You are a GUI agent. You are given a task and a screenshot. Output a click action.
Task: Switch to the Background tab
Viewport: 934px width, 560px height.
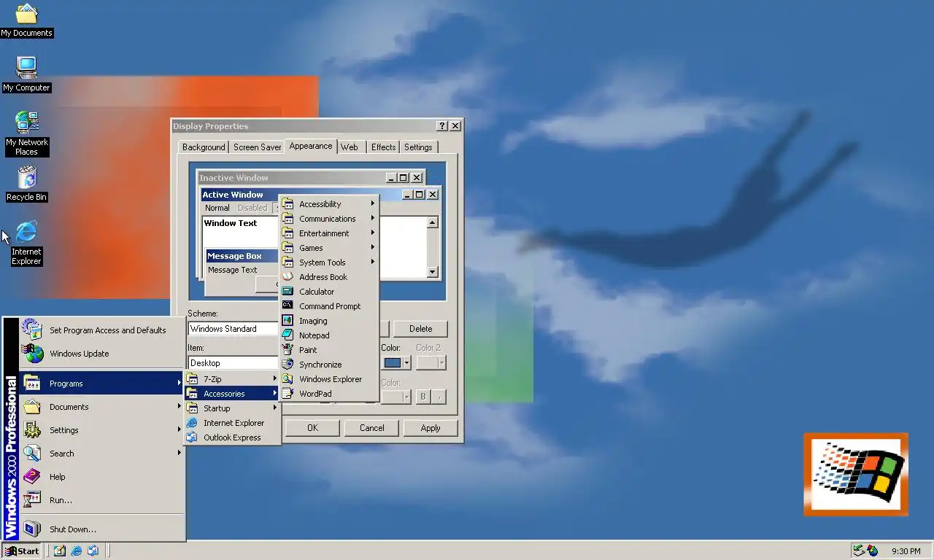coord(204,147)
